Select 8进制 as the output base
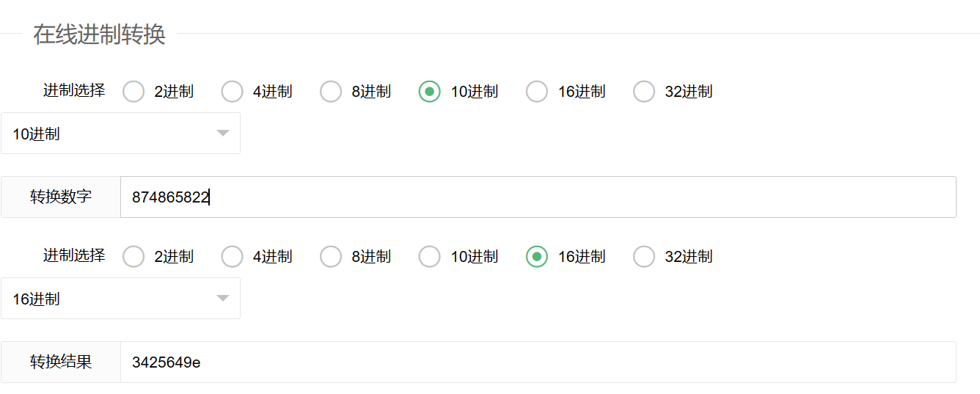The image size is (980, 394). [331, 257]
